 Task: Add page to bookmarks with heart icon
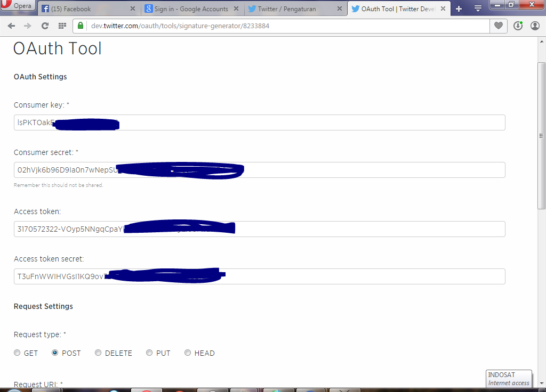tap(499, 26)
